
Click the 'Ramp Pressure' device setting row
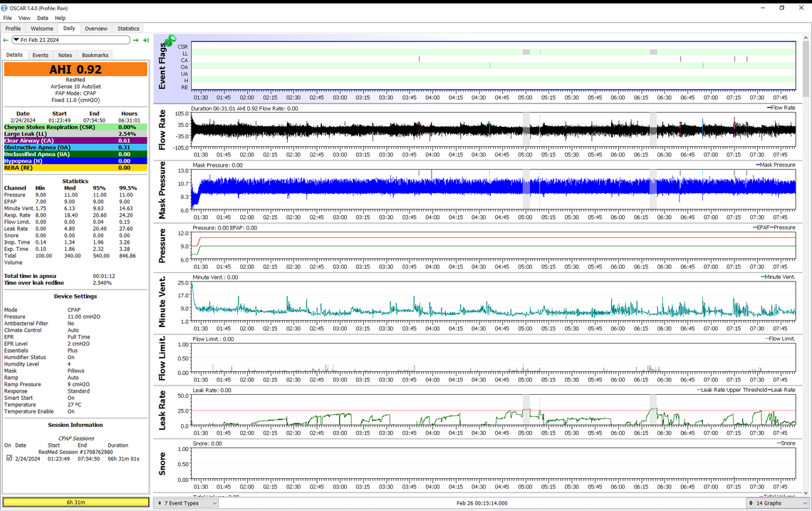click(76, 385)
